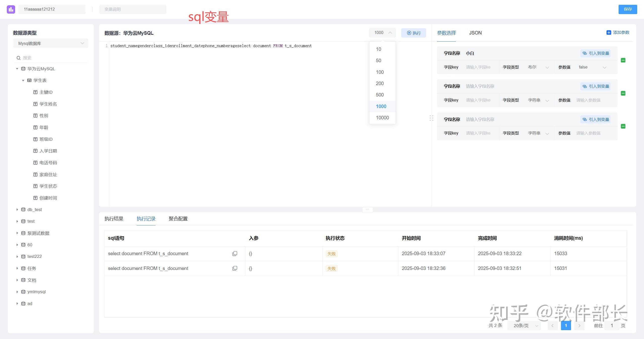
Task: Click the search icon in the data source panel
Action: (x=19, y=58)
